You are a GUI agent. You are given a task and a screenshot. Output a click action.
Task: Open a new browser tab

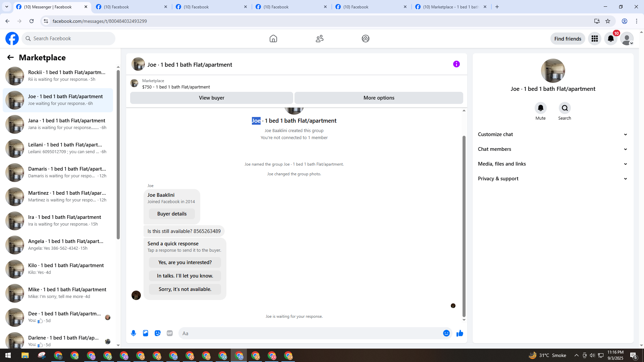click(x=497, y=7)
